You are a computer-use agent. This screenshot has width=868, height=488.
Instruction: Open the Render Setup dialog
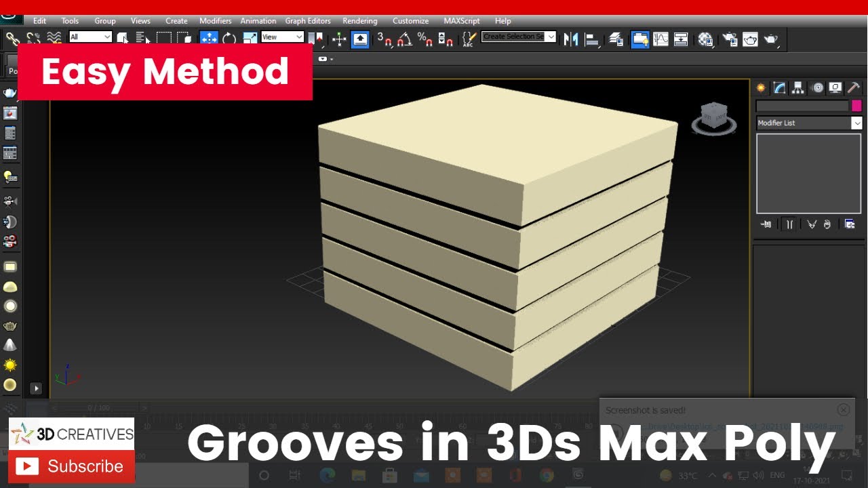[730, 39]
